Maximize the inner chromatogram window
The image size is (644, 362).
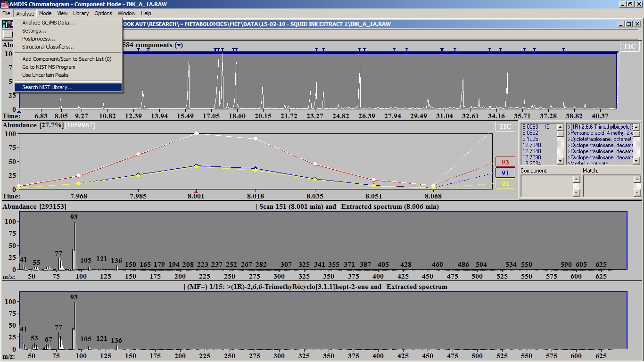tap(628, 24)
